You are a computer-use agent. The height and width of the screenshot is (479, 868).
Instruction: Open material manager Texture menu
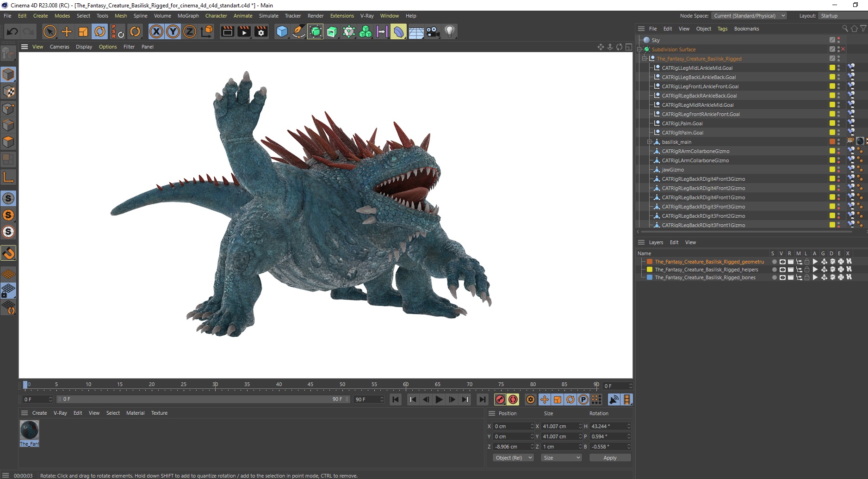click(159, 413)
